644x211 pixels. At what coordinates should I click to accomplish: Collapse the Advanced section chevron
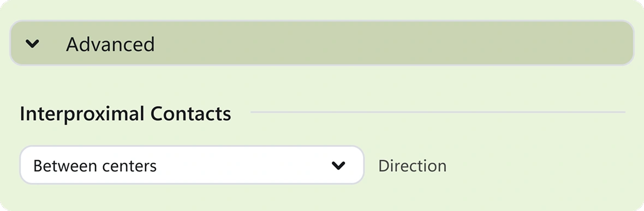(32, 43)
